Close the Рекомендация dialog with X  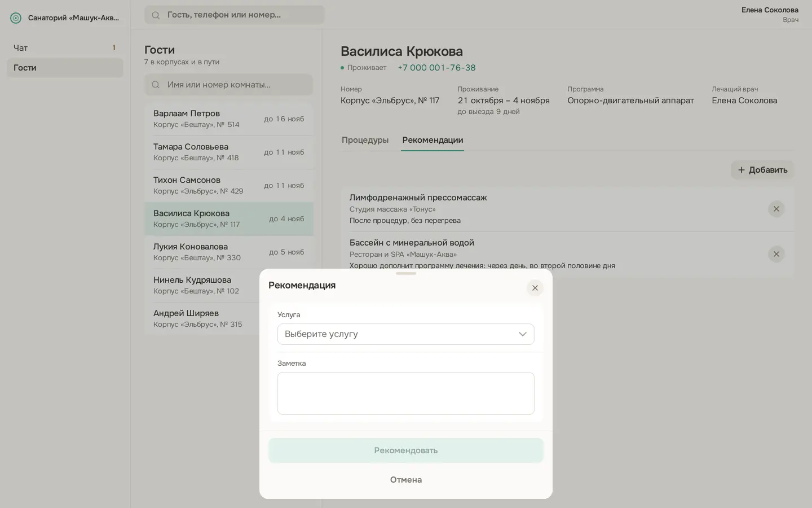535,288
